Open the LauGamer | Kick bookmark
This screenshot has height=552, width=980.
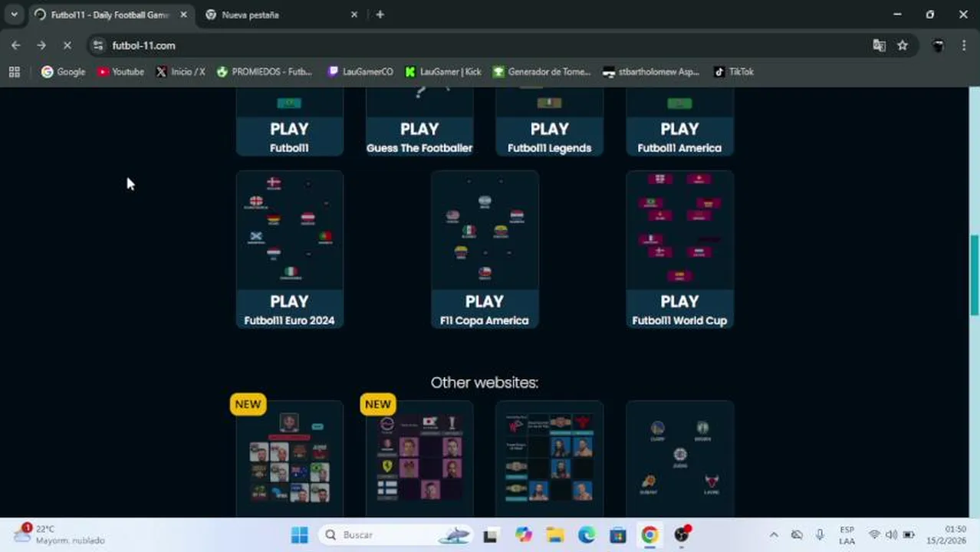tap(443, 71)
